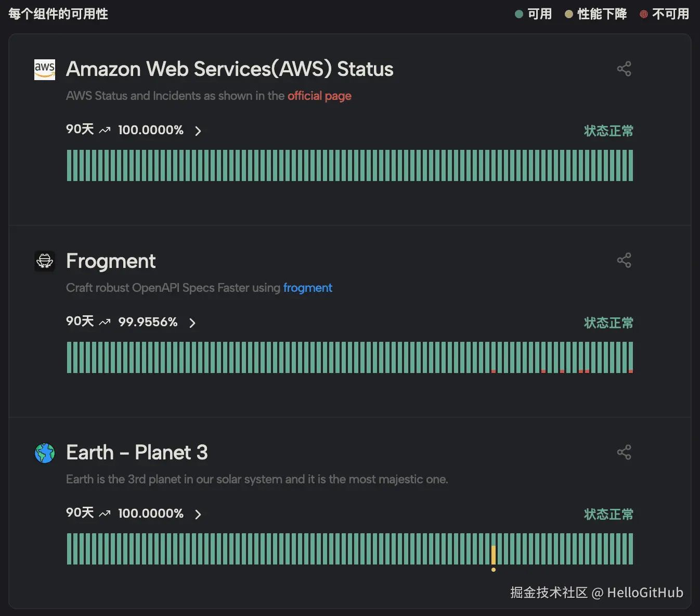The width and height of the screenshot is (700, 616).
Task: Click the green 可用 legend dot
Action: (x=518, y=14)
